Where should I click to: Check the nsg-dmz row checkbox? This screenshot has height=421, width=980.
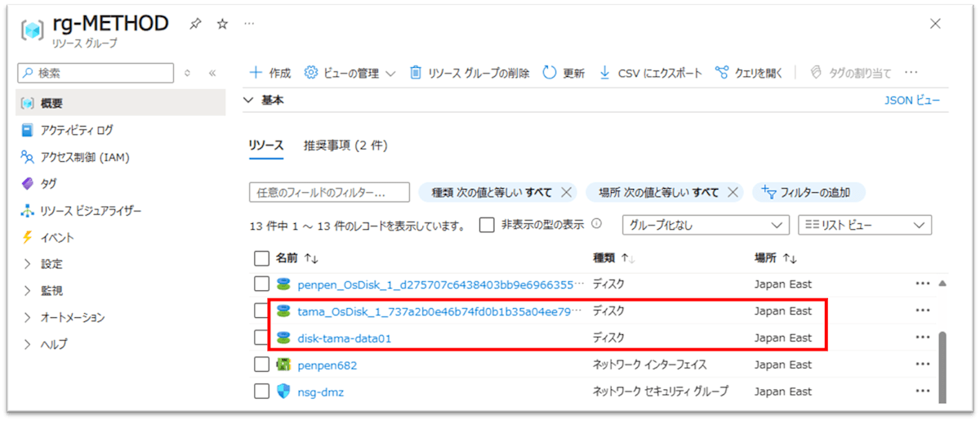tap(261, 392)
